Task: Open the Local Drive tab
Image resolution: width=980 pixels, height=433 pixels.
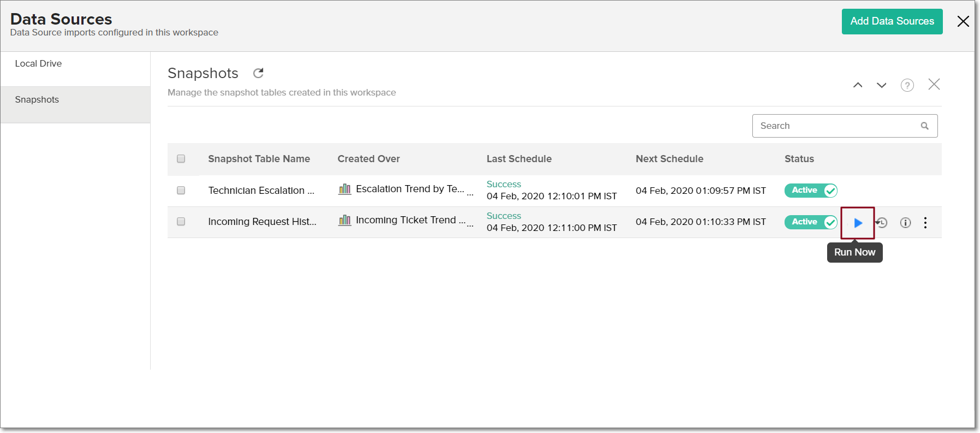Action: point(38,64)
